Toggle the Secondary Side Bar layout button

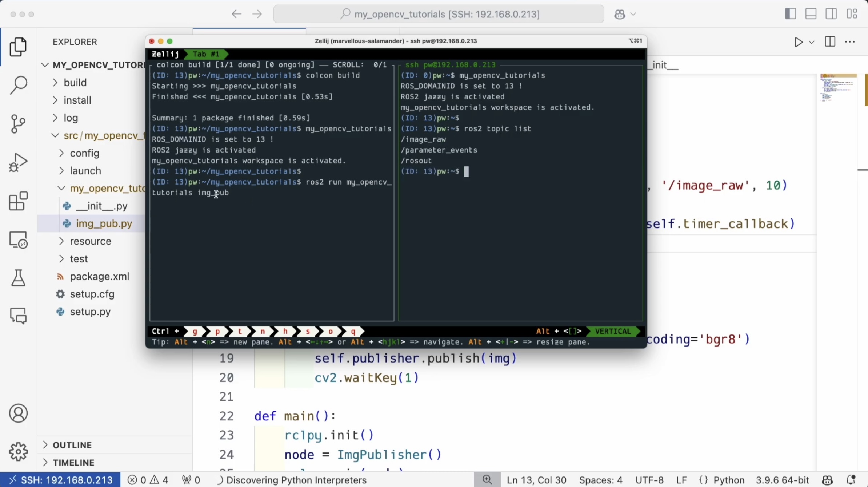coord(831,14)
